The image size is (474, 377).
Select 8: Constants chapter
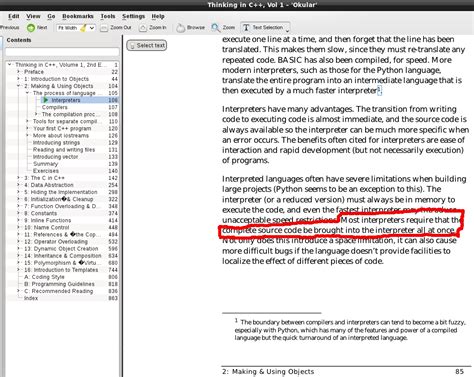(x=40, y=213)
